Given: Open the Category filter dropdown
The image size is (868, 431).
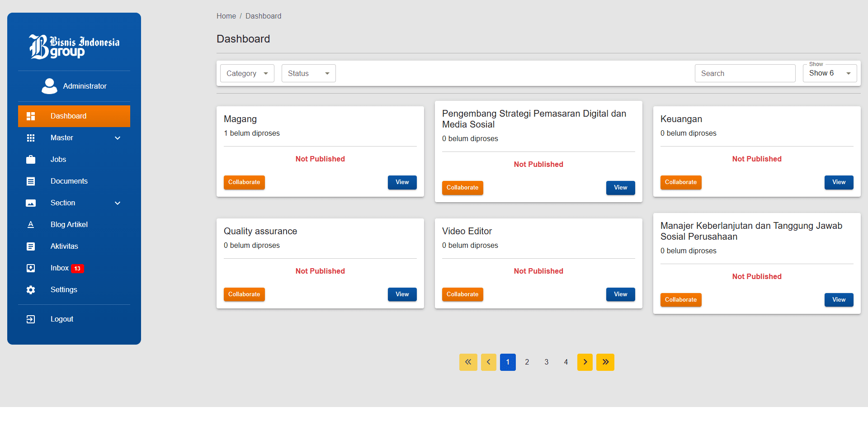Looking at the screenshot, I should 247,73.
